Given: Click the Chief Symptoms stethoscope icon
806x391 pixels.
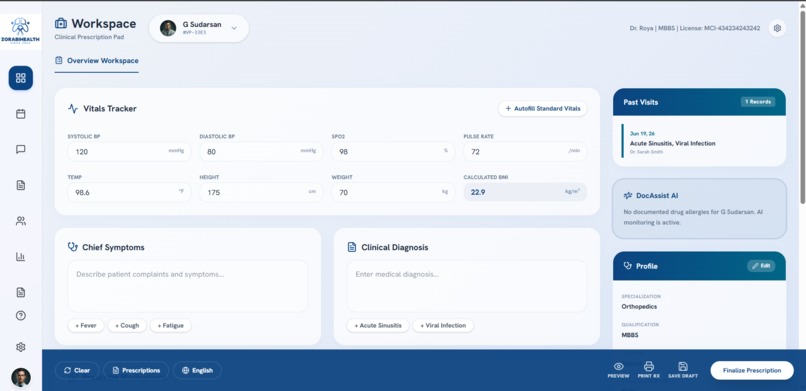Looking at the screenshot, I should (72, 247).
